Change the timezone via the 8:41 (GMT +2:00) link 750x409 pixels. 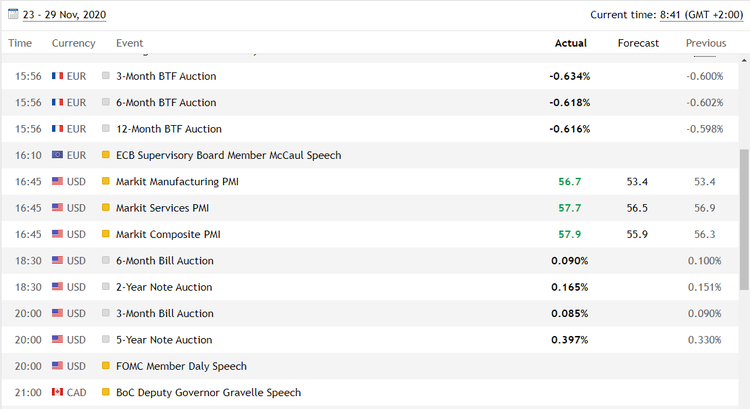click(x=700, y=15)
